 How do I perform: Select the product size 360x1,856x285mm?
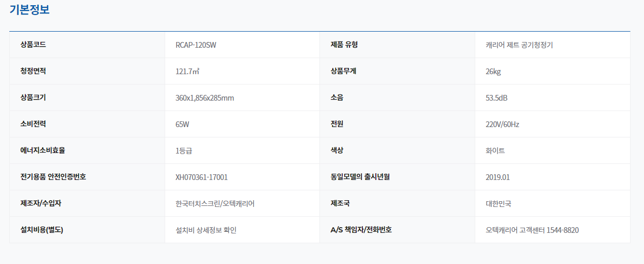pyautogui.click(x=204, y=98)
